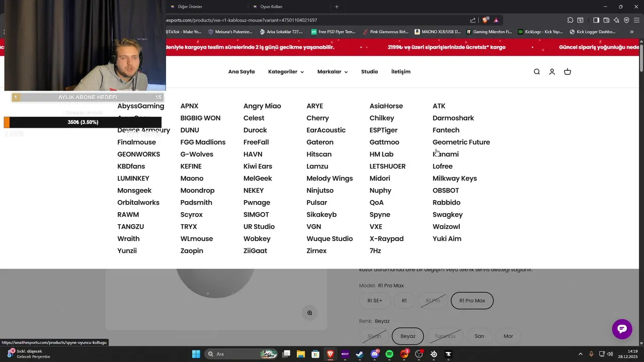Open Gaming Mikrofon bookmark

pos(489,32)
